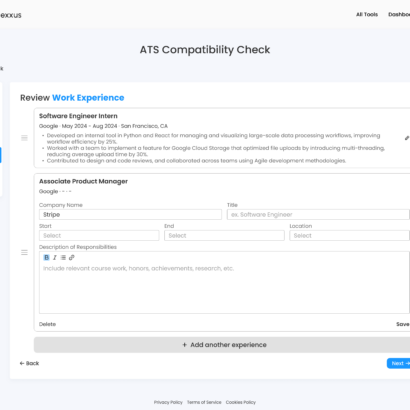
Task: Open All Tools in the navigation
Action: (367, 14)
